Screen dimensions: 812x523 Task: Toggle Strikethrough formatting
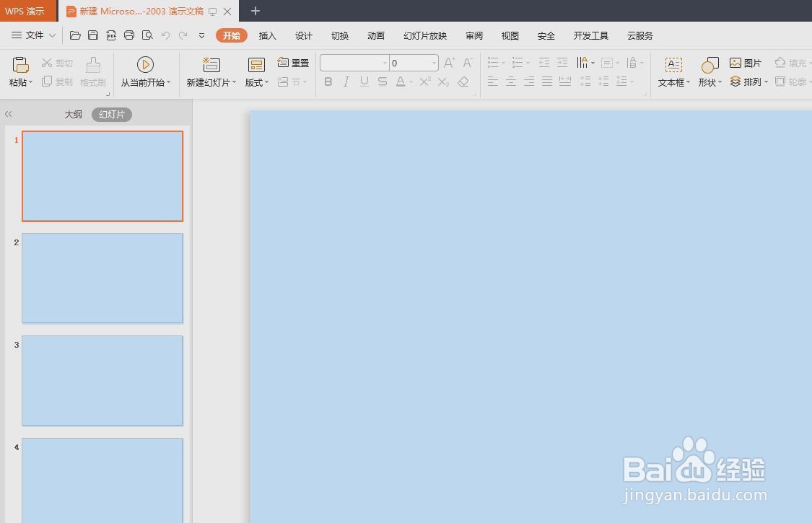coord(382,82)
